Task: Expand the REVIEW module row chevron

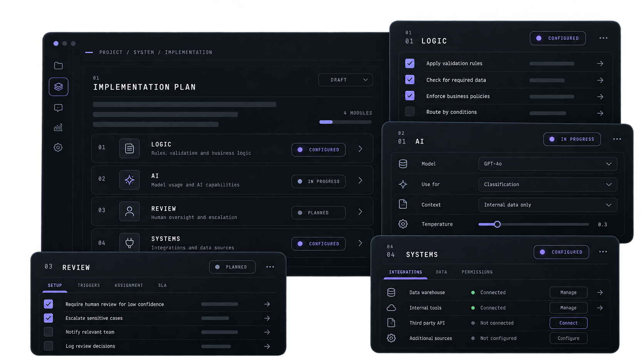Action: pos(361,212)
